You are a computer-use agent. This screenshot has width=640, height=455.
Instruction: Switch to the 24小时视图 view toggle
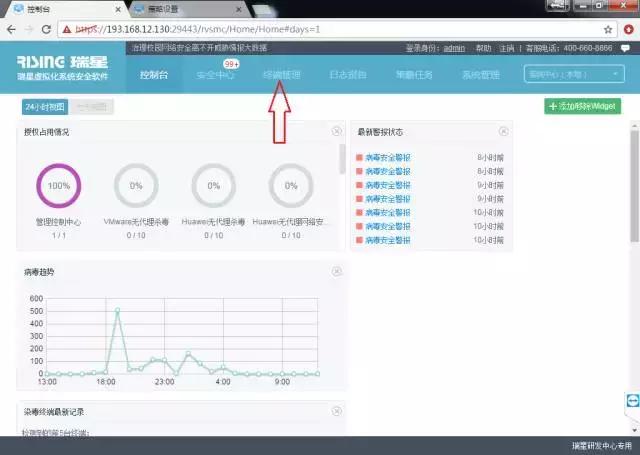(x=45, y=107)
